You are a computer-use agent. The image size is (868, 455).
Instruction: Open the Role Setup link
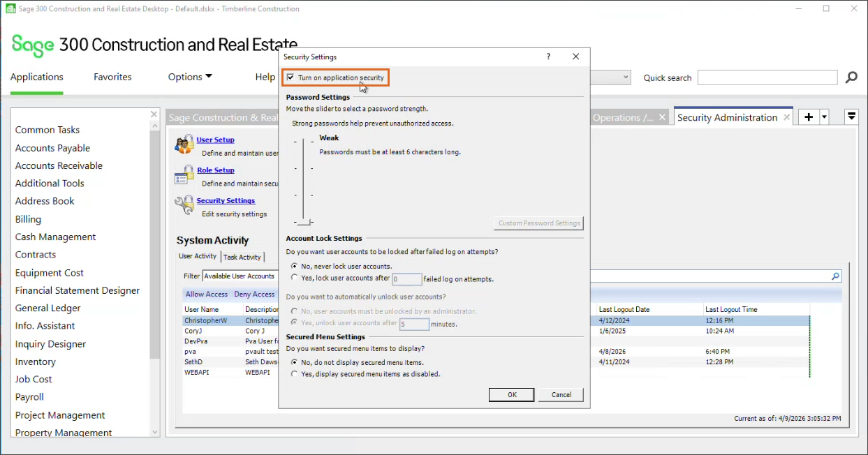pos(215,170)
